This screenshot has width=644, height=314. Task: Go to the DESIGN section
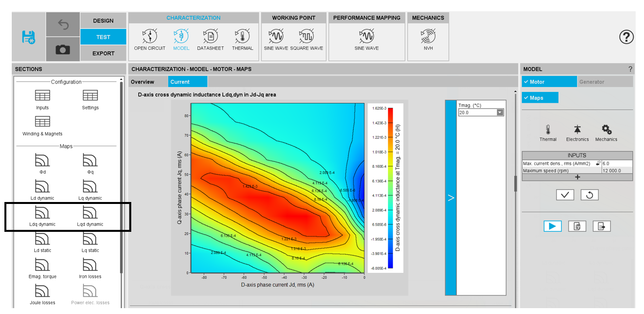103,21
